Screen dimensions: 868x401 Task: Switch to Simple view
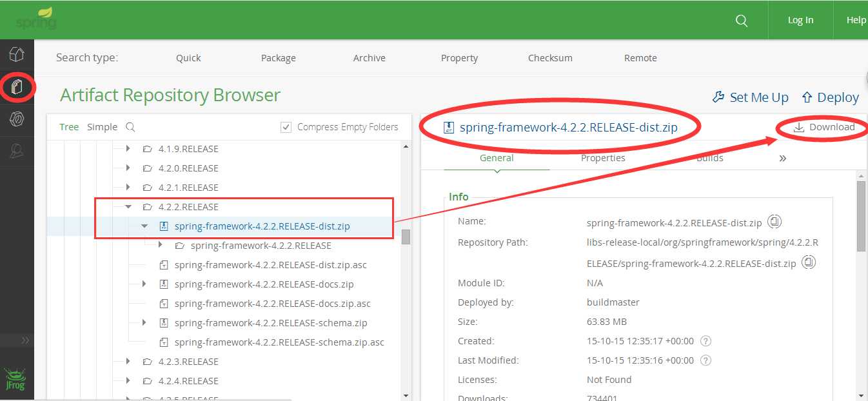[x=102, y=127]
